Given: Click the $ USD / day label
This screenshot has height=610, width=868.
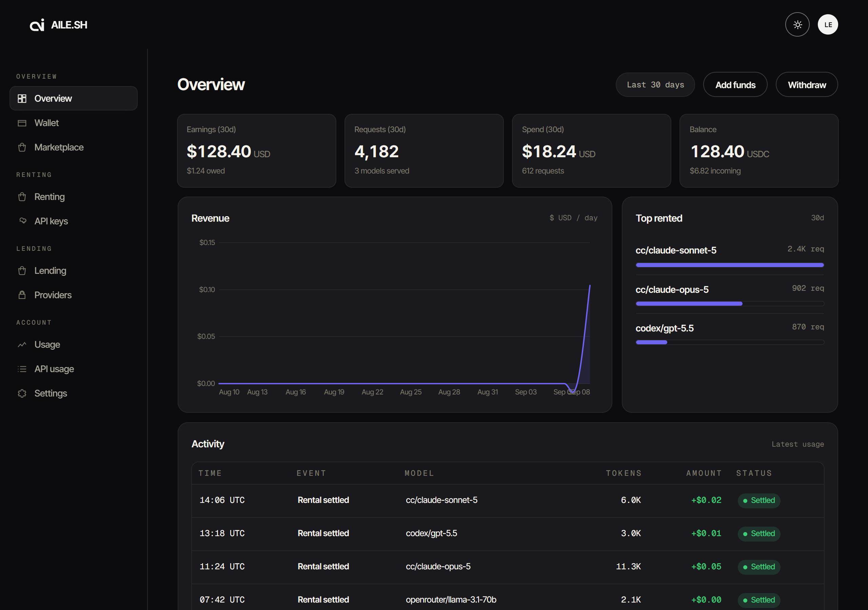Looking at the screenshot, I should pos(573,218).
